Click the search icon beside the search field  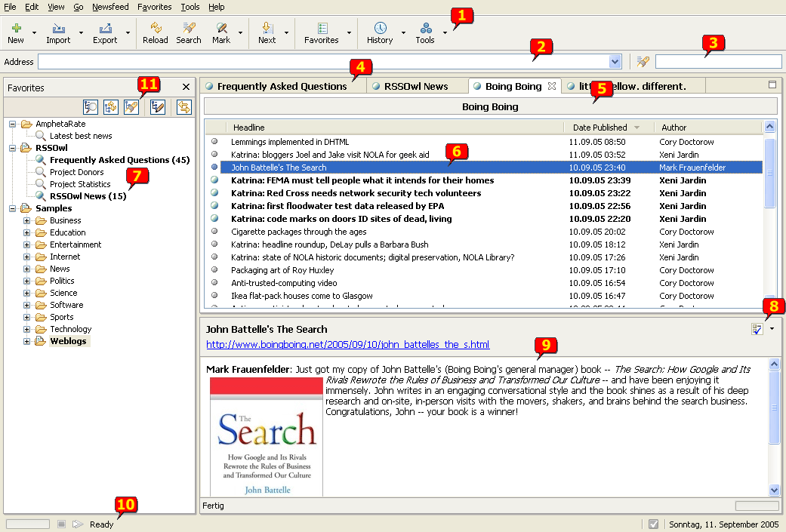tap(643, 62)
